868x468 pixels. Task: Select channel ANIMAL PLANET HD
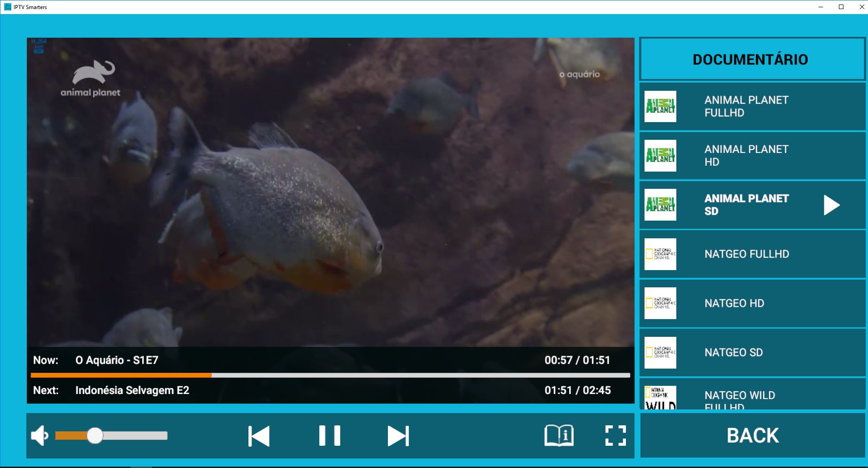click(752, 156)
